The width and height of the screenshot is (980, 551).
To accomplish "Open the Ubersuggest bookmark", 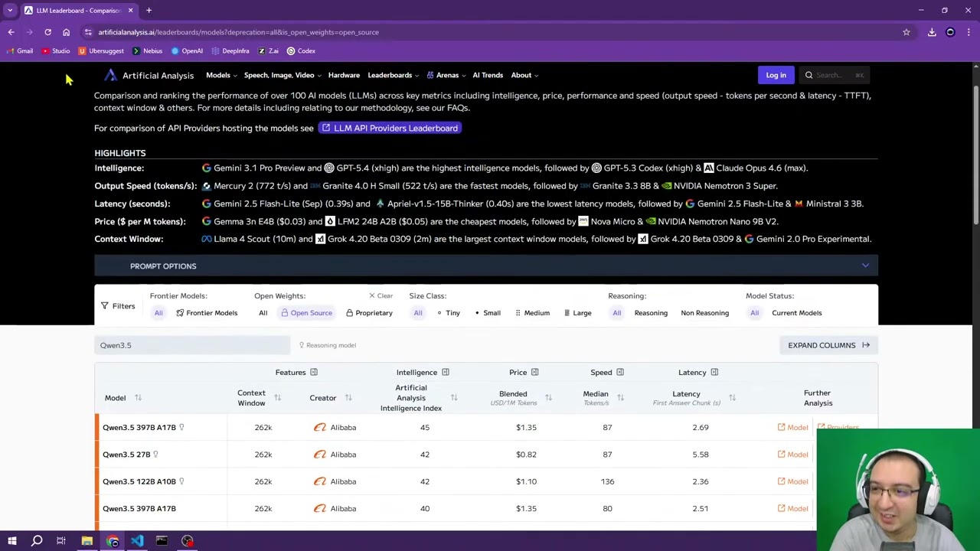I will coord(100,51).
